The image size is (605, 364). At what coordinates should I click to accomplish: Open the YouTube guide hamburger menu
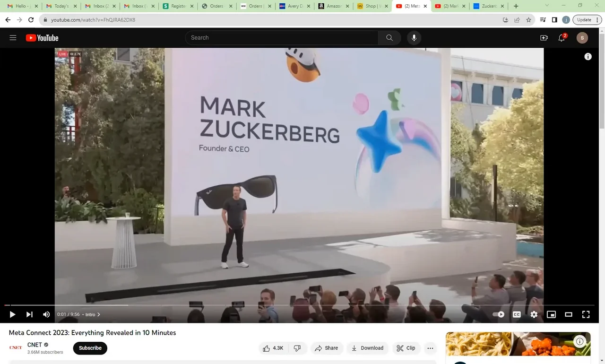click(13, 38)
